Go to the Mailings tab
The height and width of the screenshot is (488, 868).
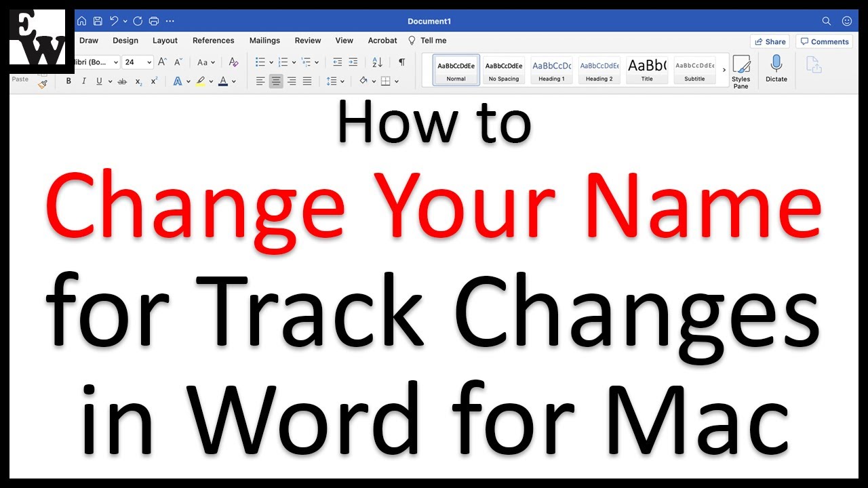click(264, 41)
